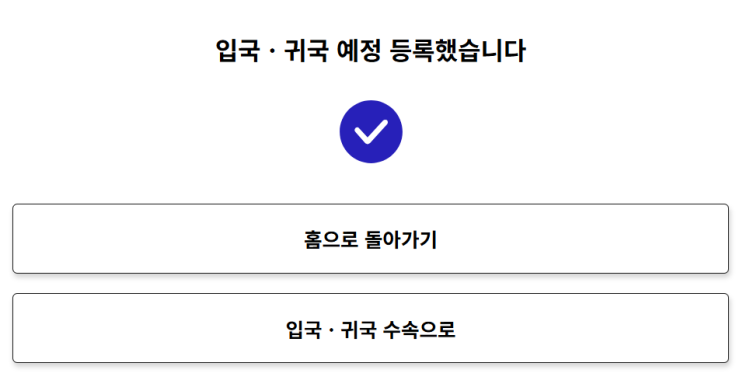Click the blue checkmark success icon
Viewport: 743px width, 391px height.
[371, 132]
